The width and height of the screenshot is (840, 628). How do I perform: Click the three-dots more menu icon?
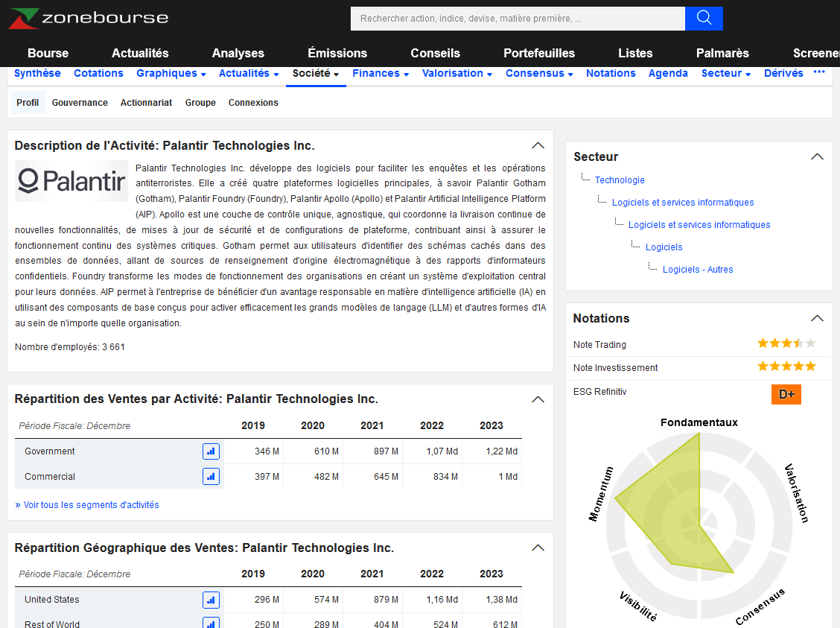819,73
